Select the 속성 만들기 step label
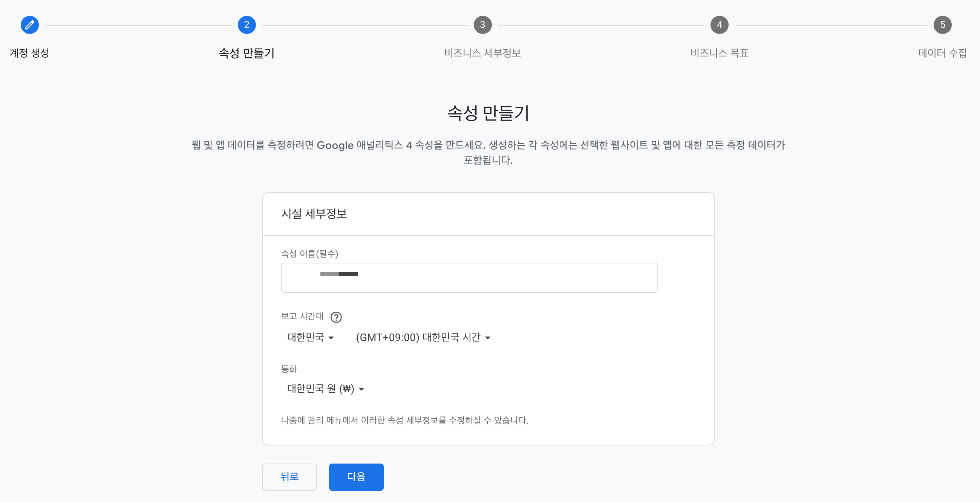 pyautogui.click(x=247, y=53)
